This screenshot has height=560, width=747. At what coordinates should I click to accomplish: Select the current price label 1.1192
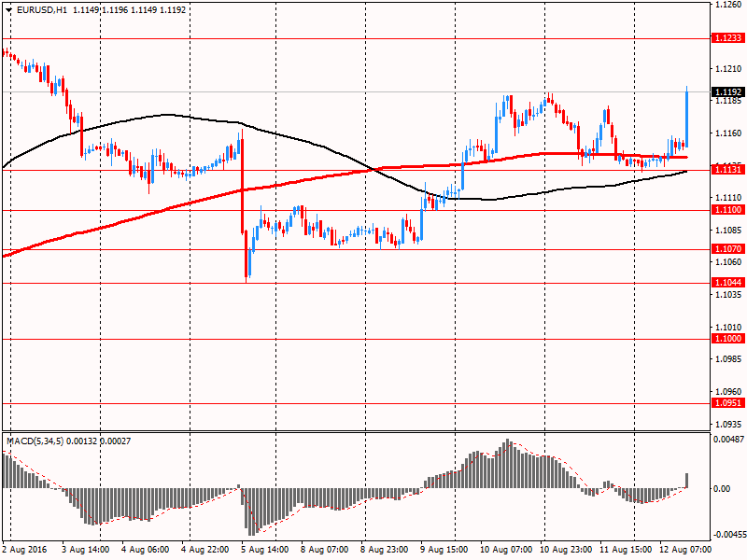coord(728,91)
